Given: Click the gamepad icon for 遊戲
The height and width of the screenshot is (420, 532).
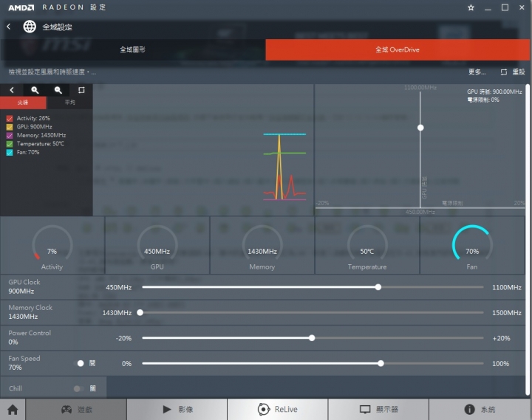Looking at the screenshot, I should tap(66, 410).
